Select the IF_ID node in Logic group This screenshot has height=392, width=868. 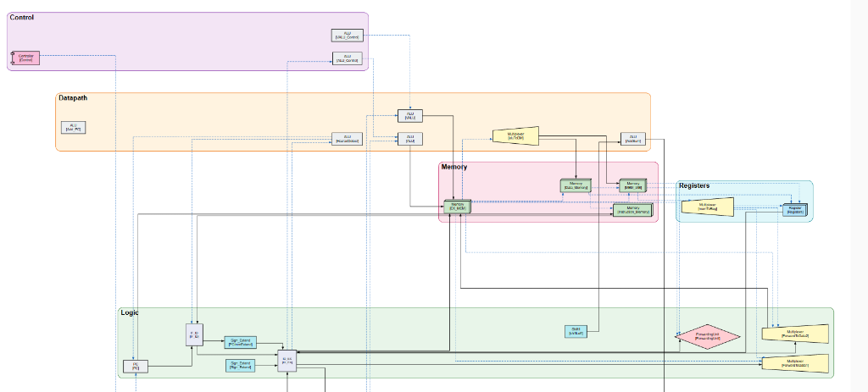[194, 334]
